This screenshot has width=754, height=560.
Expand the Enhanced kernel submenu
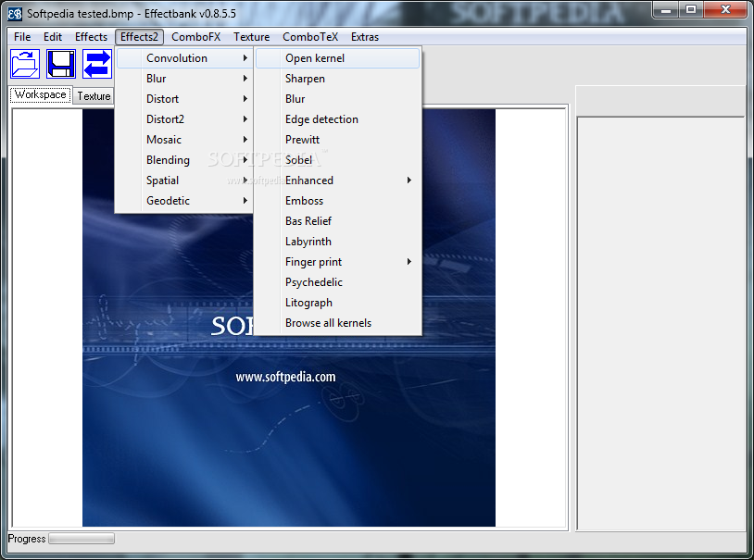(337, 180)
